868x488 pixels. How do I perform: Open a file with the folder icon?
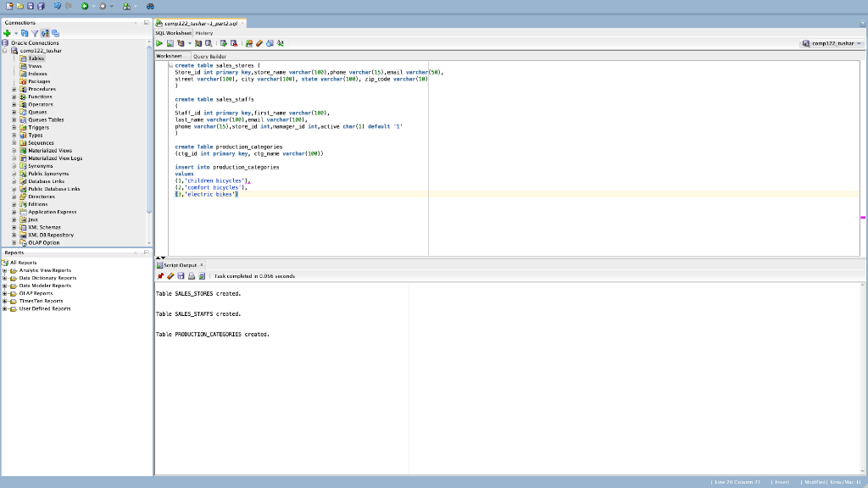coord(20,6)
